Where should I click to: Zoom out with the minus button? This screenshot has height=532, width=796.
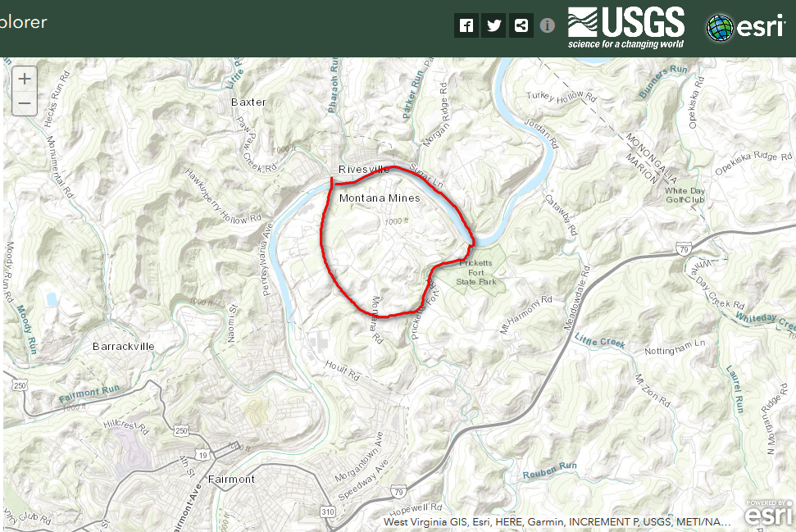pos(25,103)
